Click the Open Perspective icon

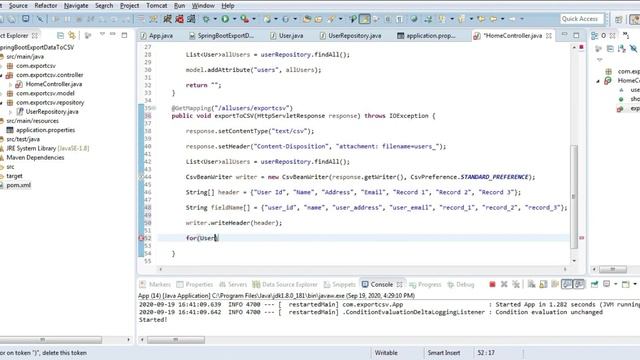point(619,19)
